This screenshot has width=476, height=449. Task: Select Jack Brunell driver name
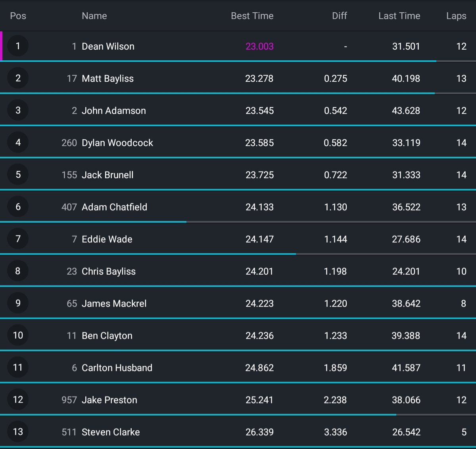coord(107,175)
